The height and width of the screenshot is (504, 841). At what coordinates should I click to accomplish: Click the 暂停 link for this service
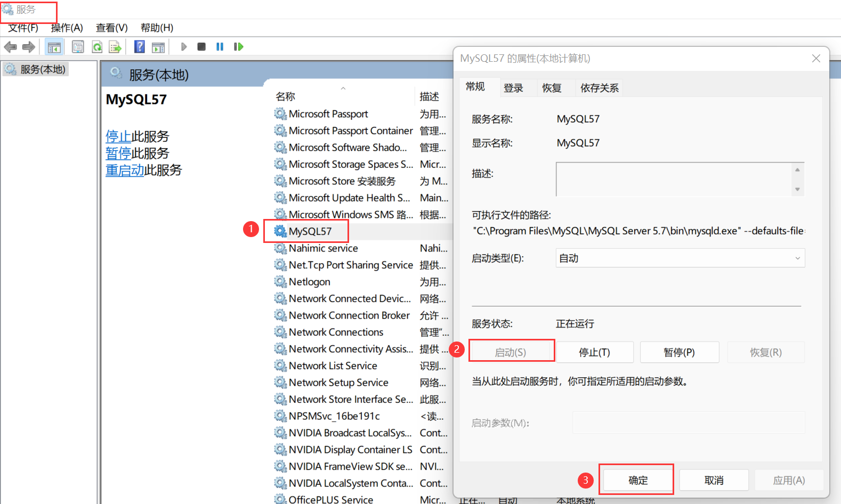118,153
